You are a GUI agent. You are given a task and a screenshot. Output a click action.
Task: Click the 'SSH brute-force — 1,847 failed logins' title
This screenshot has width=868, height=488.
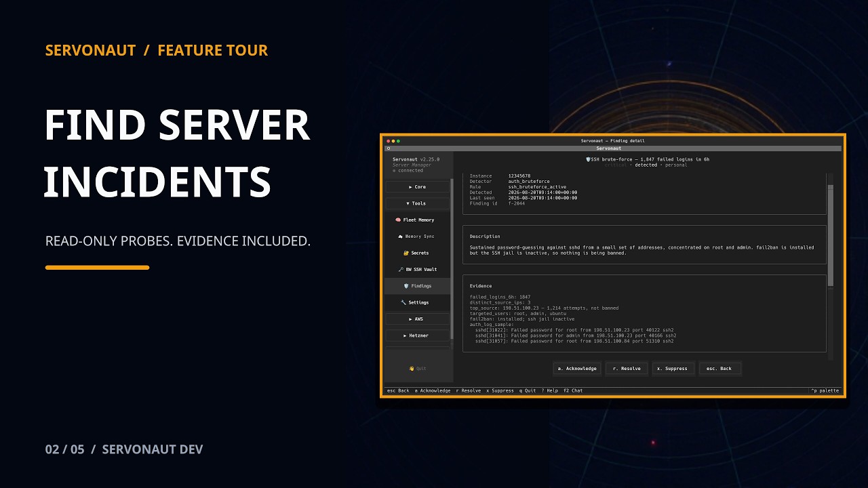[x=651, y=159]
